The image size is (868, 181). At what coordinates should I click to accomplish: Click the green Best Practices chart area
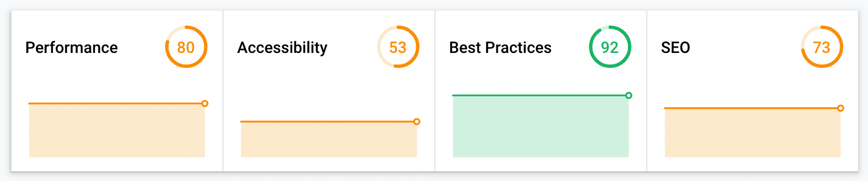541,127
